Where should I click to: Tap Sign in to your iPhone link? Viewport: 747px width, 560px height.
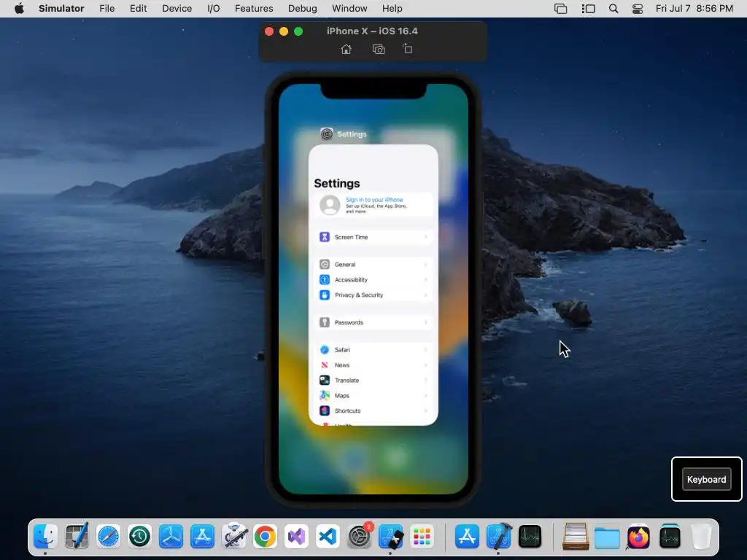pyautogui.click(x=374, y=200)
